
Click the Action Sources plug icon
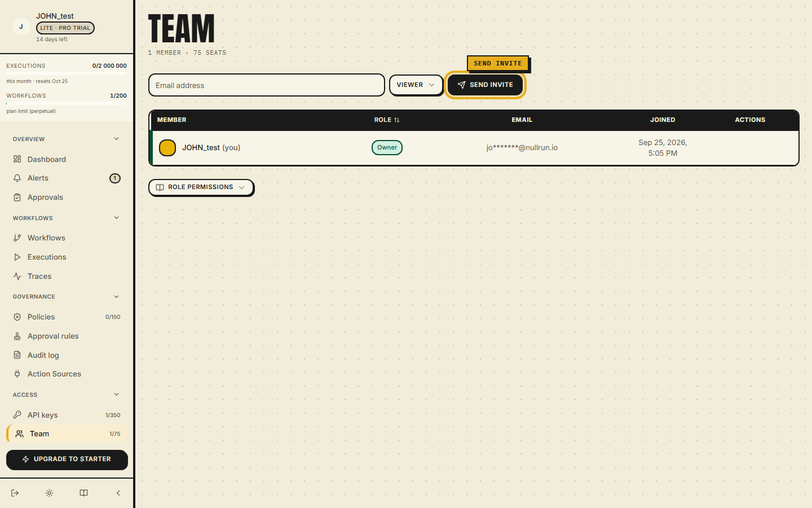(x=17, y=374)
